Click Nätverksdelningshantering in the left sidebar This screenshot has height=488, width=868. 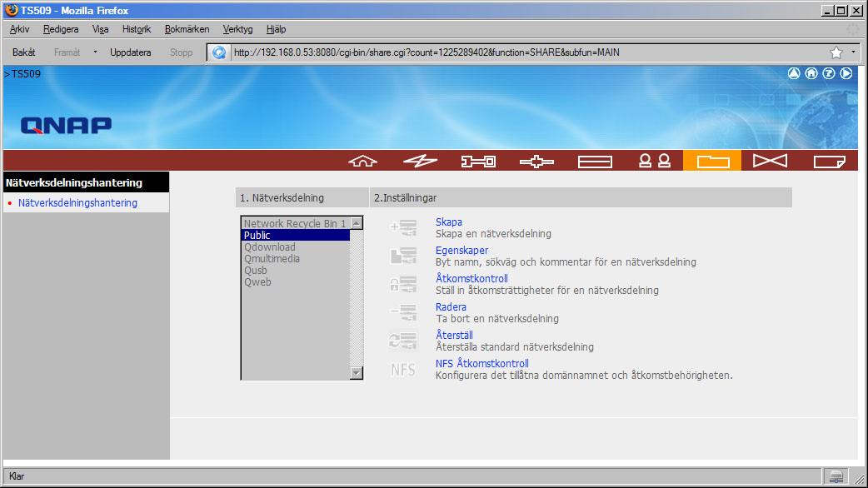(x=77, y=203)
